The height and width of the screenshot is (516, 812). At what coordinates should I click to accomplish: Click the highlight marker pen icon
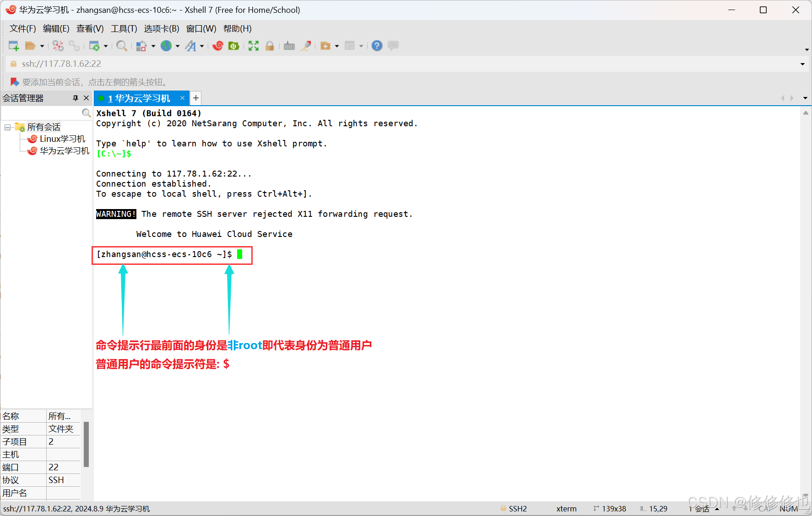[306, 46]
